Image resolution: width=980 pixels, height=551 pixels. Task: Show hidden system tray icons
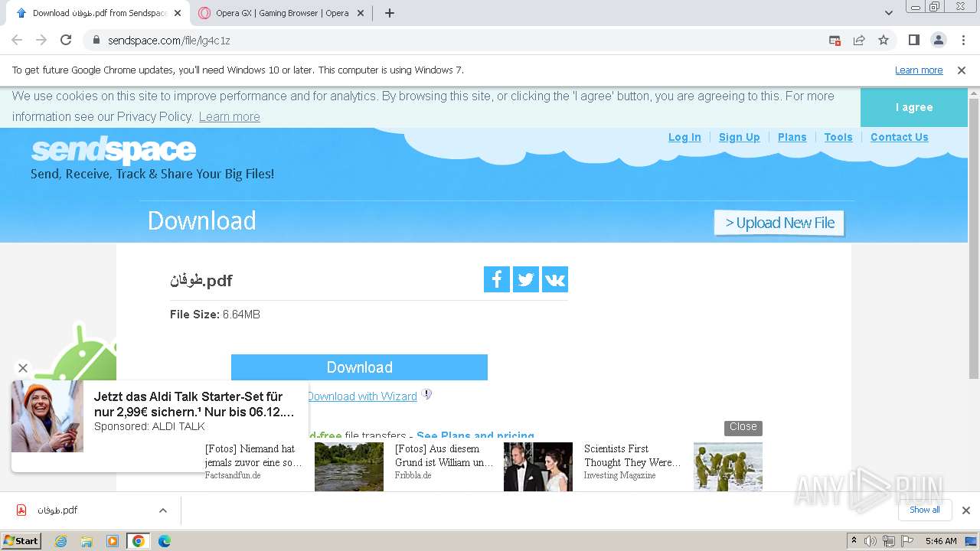[x=854, y=541]
